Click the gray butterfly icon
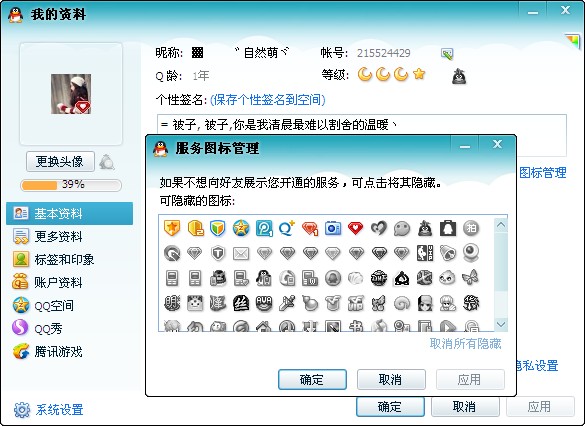 click(x=471, y=278)
